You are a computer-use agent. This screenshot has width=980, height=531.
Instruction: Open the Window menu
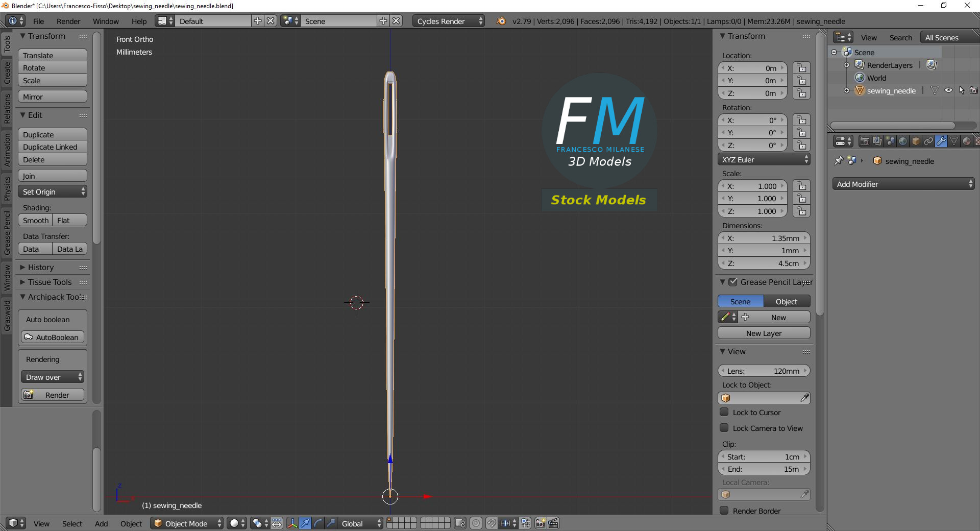click(106, 21)
